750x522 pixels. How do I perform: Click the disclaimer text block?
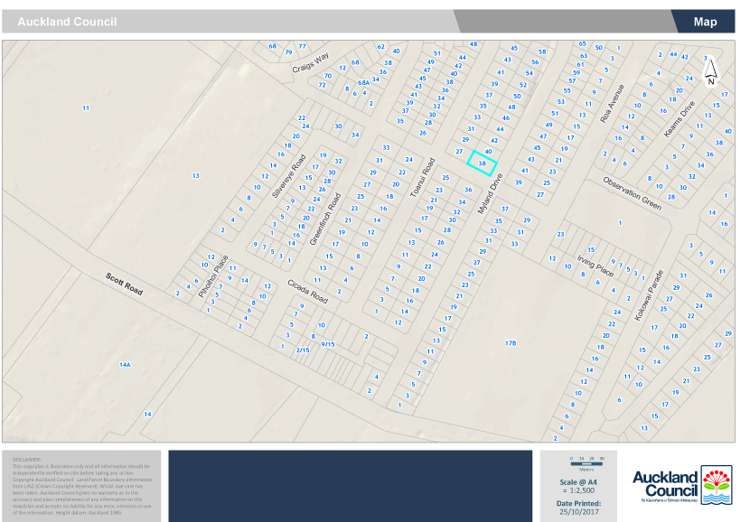(x=82, y=485)
